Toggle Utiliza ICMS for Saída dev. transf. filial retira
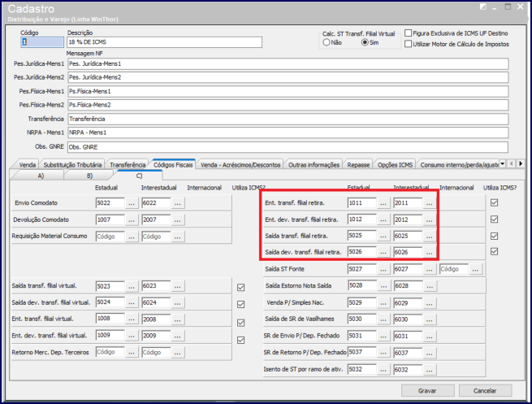The width and height of the screenshot is (532, 404). pyautogui.click(x=495, y=251)
